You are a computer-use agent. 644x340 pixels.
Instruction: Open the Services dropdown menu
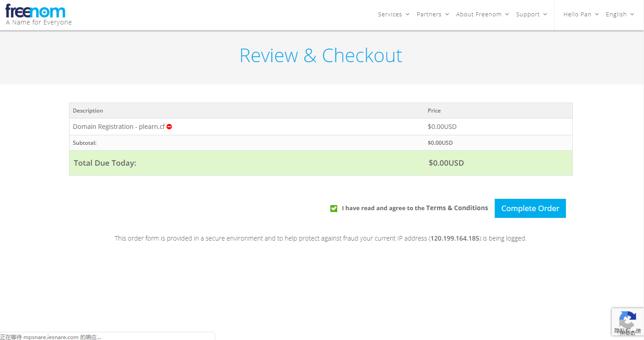click(x=393, y=15)
